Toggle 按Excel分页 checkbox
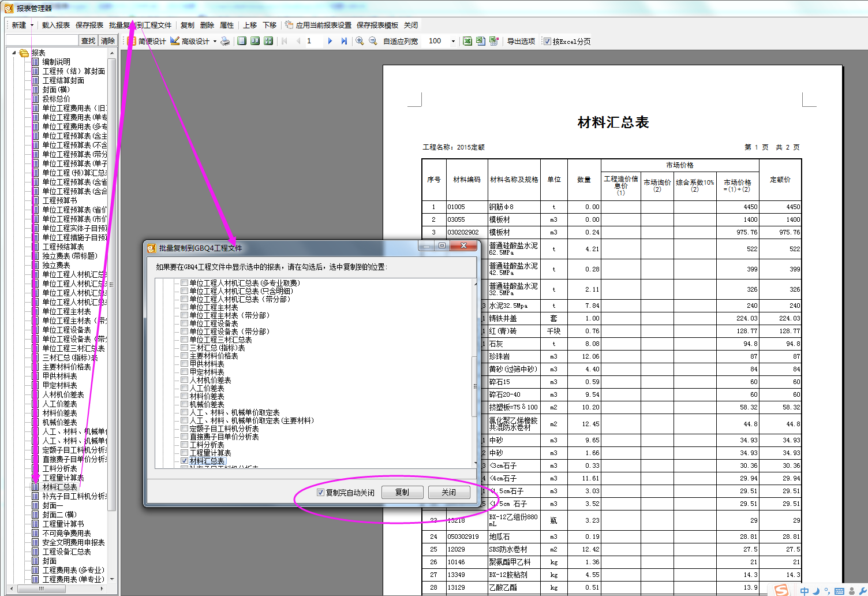This screenshot has height=596, width=868. tap(548, 41)
